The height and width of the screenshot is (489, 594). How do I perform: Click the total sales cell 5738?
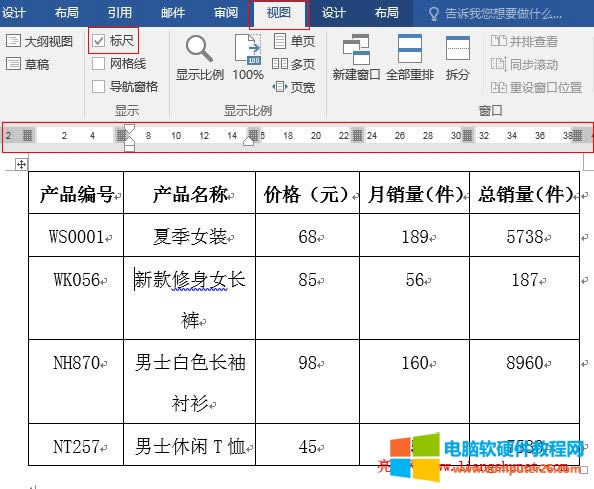524,235
